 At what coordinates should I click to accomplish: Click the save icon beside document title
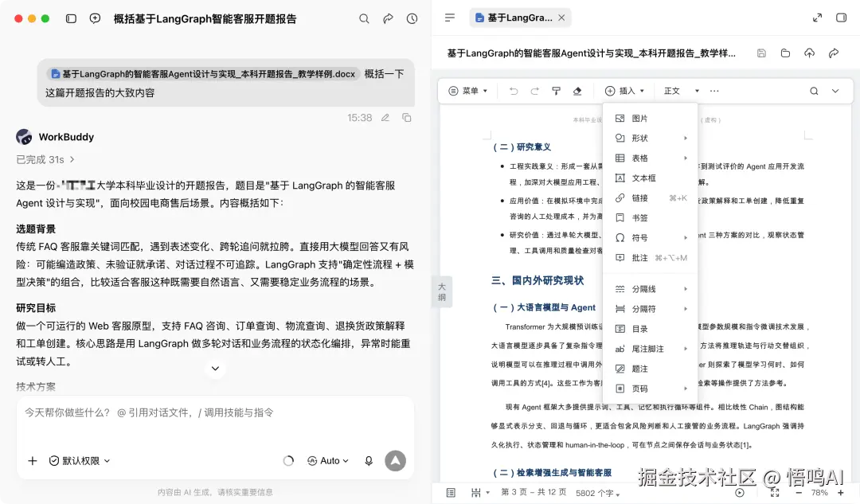pyautogui.click(x=761, y=53)
